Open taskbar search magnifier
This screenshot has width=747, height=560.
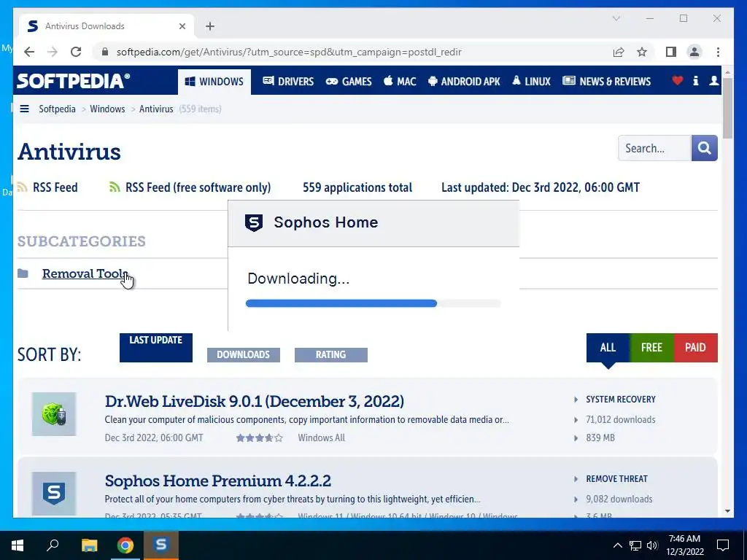[53, 545]
